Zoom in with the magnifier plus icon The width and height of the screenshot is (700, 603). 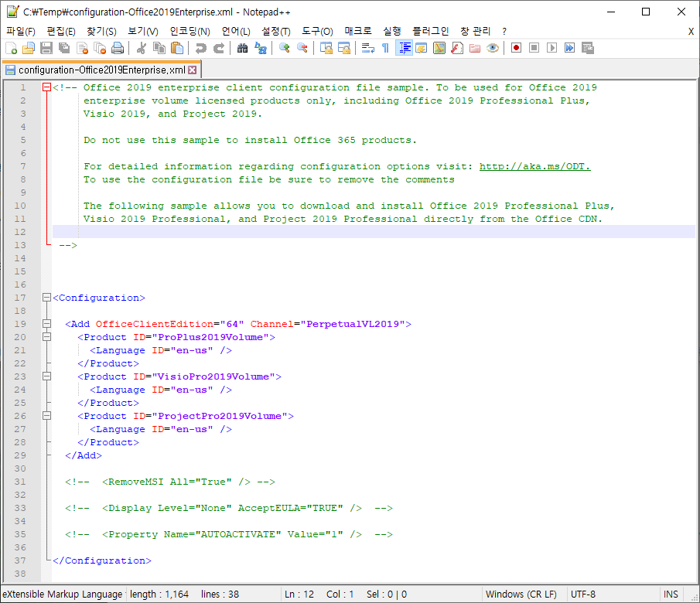tap(285, 48)
